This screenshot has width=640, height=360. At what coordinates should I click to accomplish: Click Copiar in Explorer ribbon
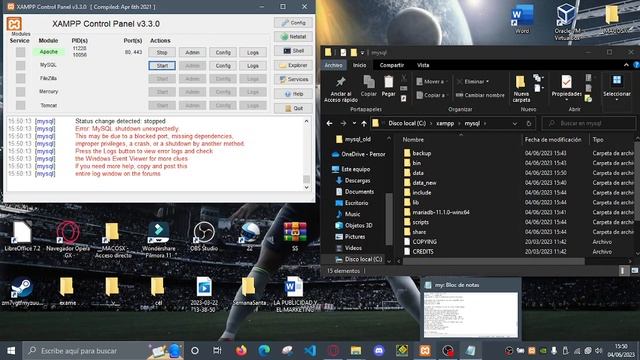[x=369, y=86]
